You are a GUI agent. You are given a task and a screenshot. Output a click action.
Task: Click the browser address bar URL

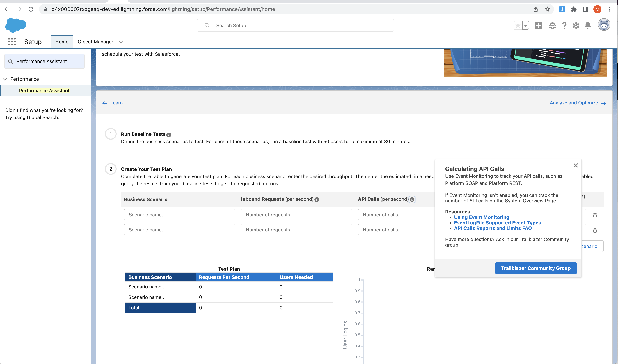[x=163, y=9]
